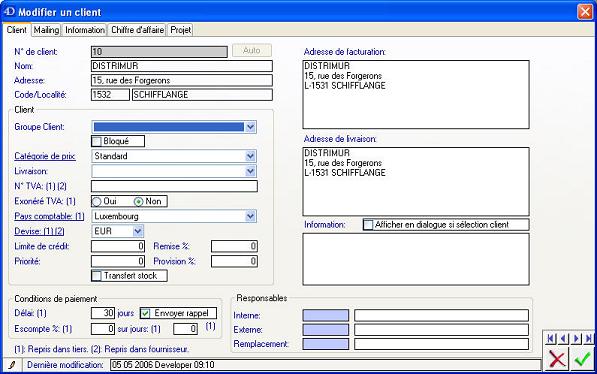Click the N° TVA input field

(174, 186)
